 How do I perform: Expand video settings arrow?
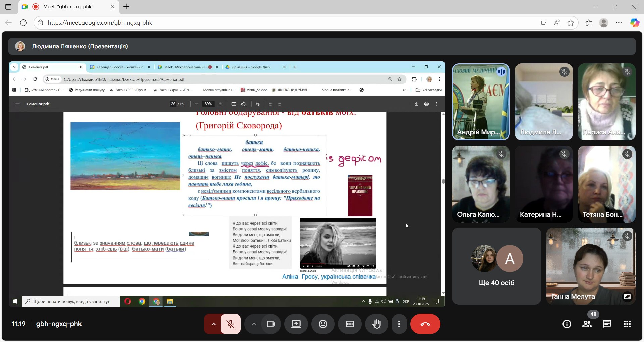[254, 324]
